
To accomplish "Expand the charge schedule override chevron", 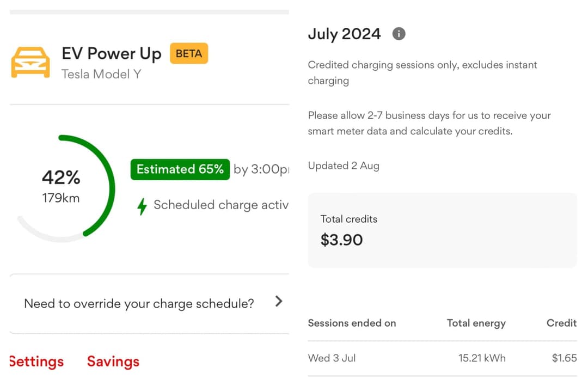I will pyautogui.click(x=279, y=302).
